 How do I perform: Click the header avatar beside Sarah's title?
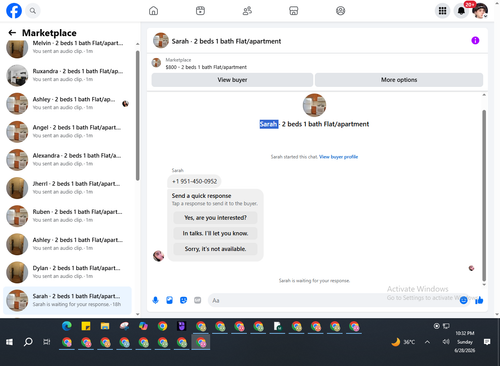coord(161,41)
